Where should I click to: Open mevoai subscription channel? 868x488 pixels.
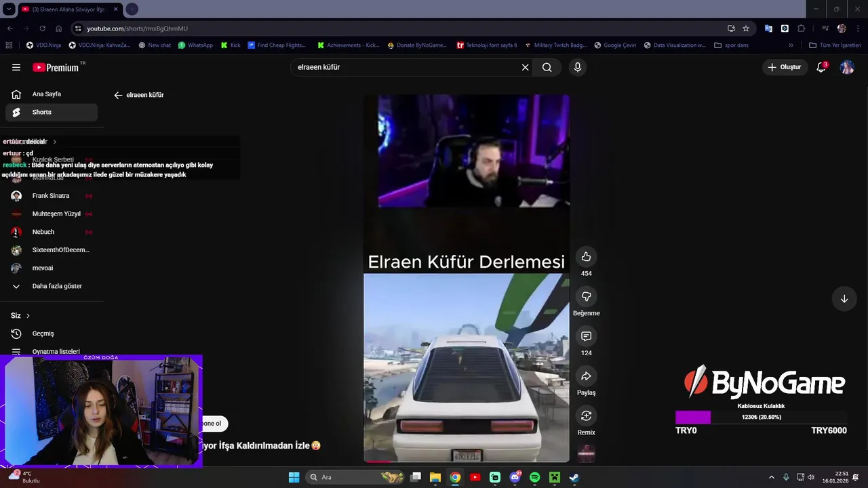(x=52, y=268)
